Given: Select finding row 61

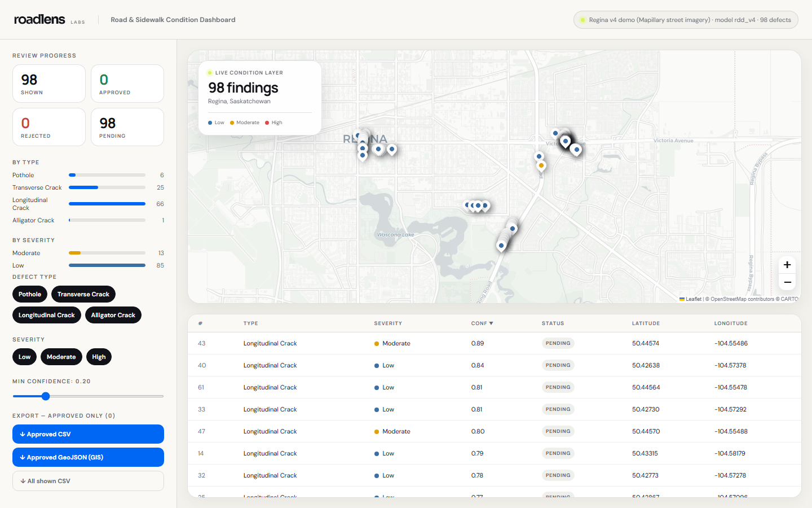Looking at the screenshot, I should coord(494,387).
